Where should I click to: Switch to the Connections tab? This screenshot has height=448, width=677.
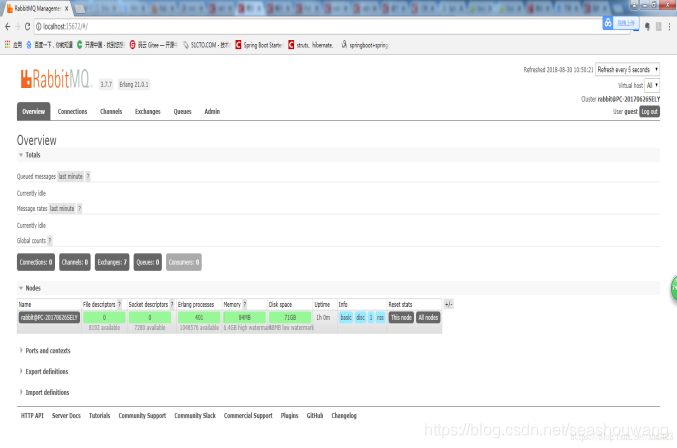click(x=73, y=111)
